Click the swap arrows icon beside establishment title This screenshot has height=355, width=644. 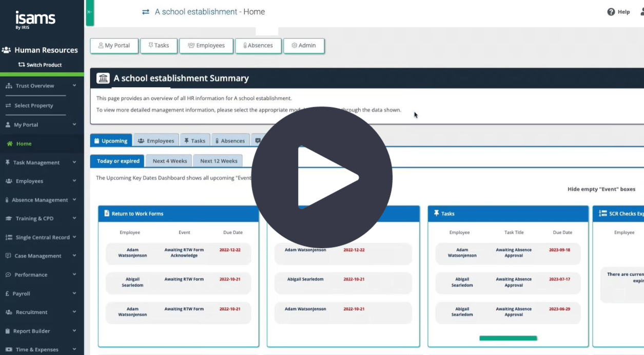click(x=146, y=12)
